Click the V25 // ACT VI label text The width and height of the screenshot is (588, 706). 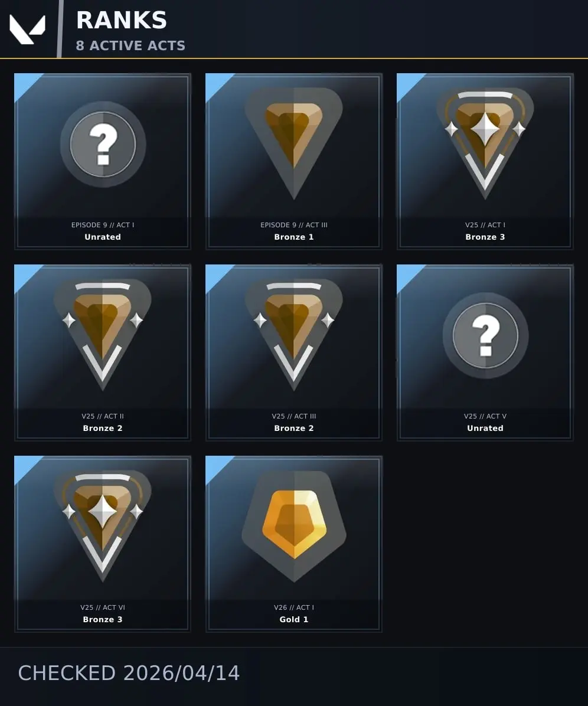pos(103,607)
